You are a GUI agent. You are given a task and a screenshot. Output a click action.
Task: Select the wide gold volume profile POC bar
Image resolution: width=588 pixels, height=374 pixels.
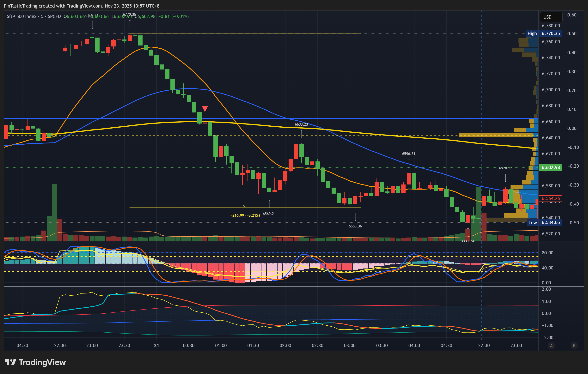[495, 135]
